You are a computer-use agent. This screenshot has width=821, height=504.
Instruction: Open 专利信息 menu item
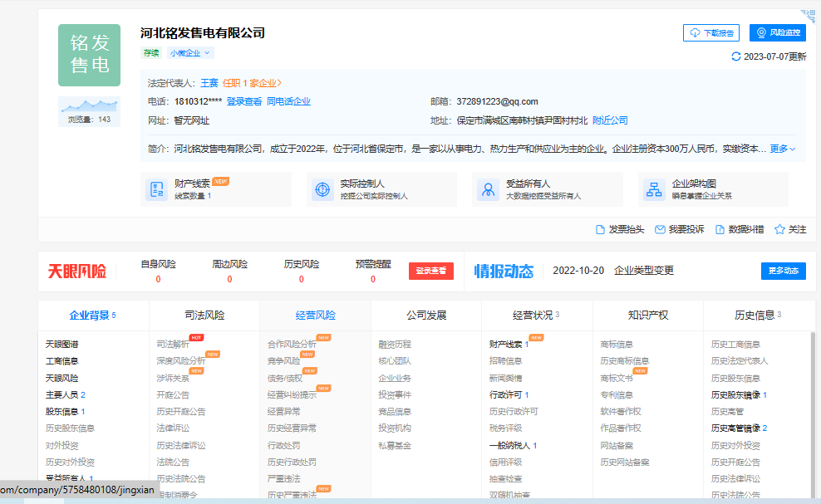click(617, 394)
